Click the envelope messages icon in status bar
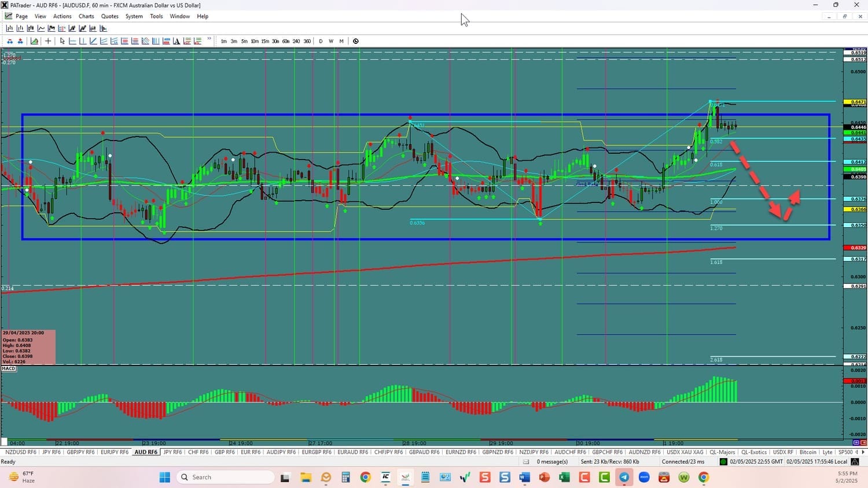The width and height of the screenshot is (868, 488). (x=526, y=461)
